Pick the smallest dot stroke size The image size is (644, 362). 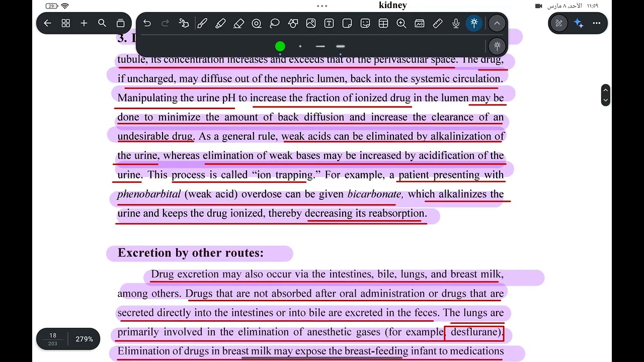pyautogui.click(x=300, y=46)
